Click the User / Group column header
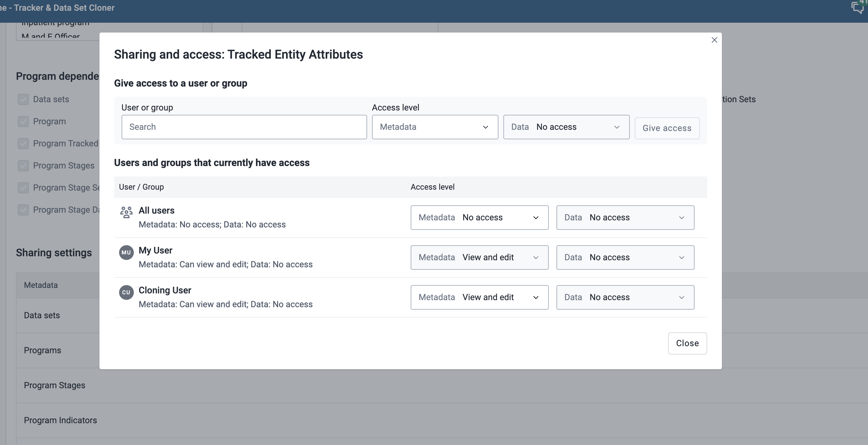868x445 pixels. [x=141, y=187]
